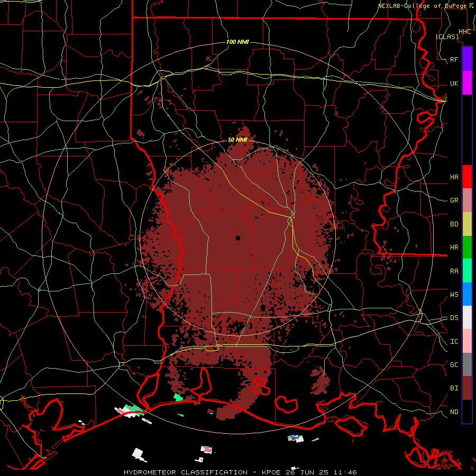Screen dimensions: 476x476
Task: Click the "26 JUN 25 11:46" timestamp
Action: (321, 472)
